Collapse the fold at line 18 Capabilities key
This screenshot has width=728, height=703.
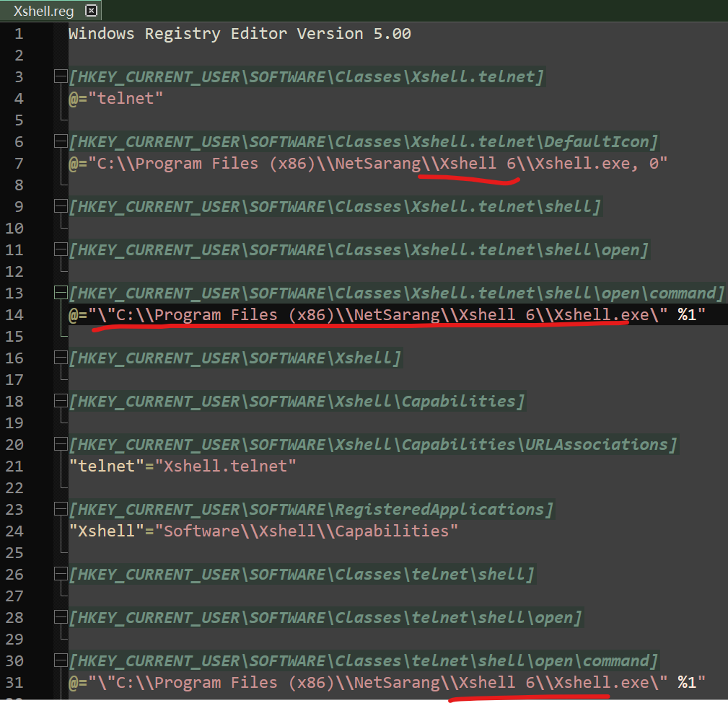click(x=61, y=401)
